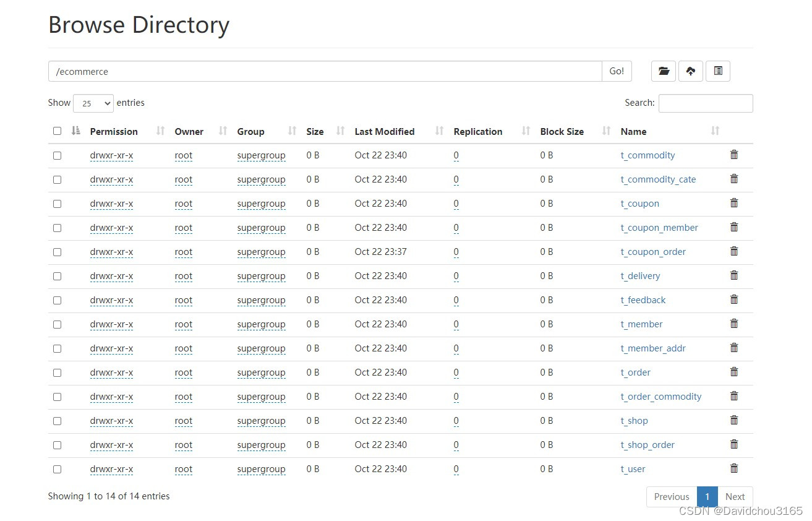Select page 1 in pagination
This screenshot has height=521, width=812.
click(707, 496)
